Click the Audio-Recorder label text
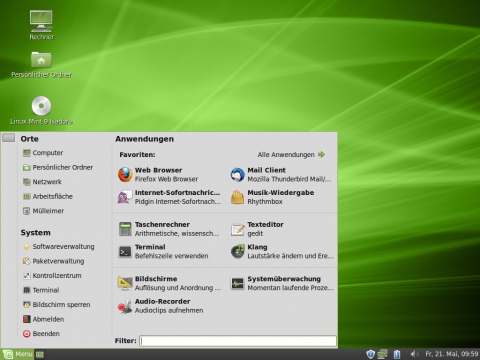This screenshot has height=360, width=480. [x=162, y=301]
